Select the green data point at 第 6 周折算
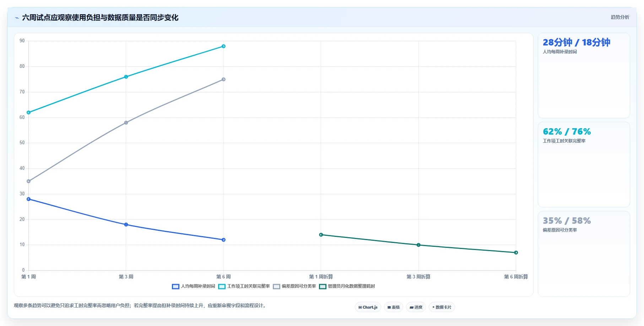The image size is (644, 326). (516, 252)
